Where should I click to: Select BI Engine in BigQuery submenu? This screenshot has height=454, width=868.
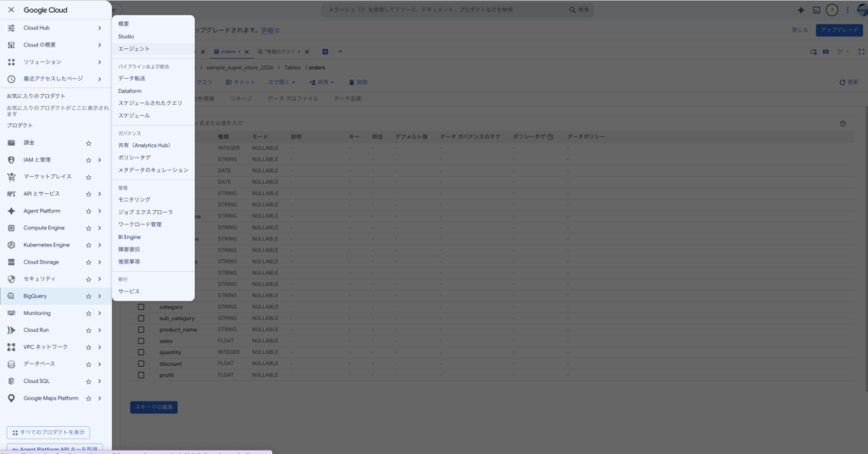coord(129,237)
